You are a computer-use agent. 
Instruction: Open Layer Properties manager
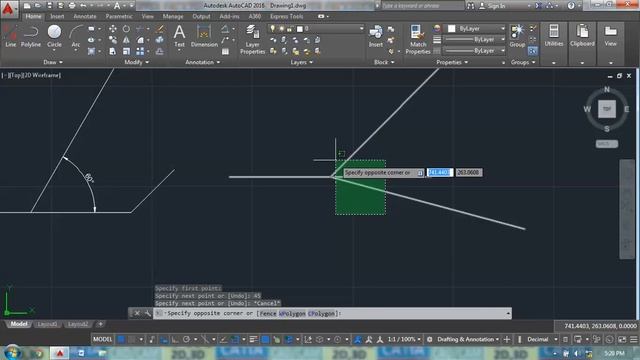coord(252,39)
